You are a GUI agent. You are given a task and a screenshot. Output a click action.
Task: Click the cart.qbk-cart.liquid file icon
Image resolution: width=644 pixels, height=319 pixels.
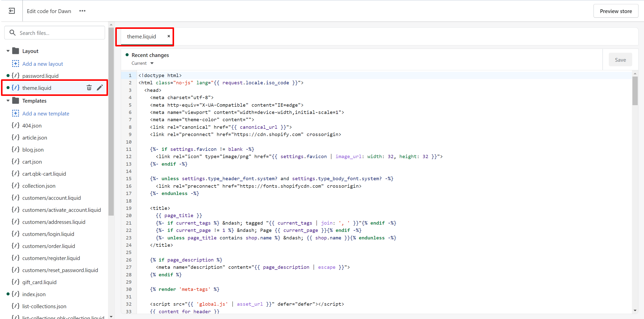click(x=16, y=173)
